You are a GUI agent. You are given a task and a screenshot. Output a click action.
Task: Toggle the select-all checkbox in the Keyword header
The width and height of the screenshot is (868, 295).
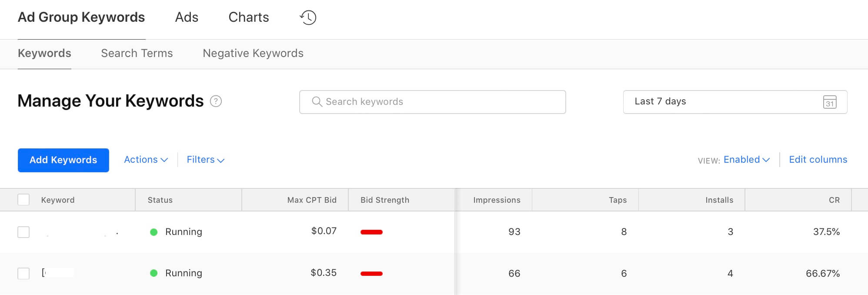pyautogui.click(x=24, y=199)
